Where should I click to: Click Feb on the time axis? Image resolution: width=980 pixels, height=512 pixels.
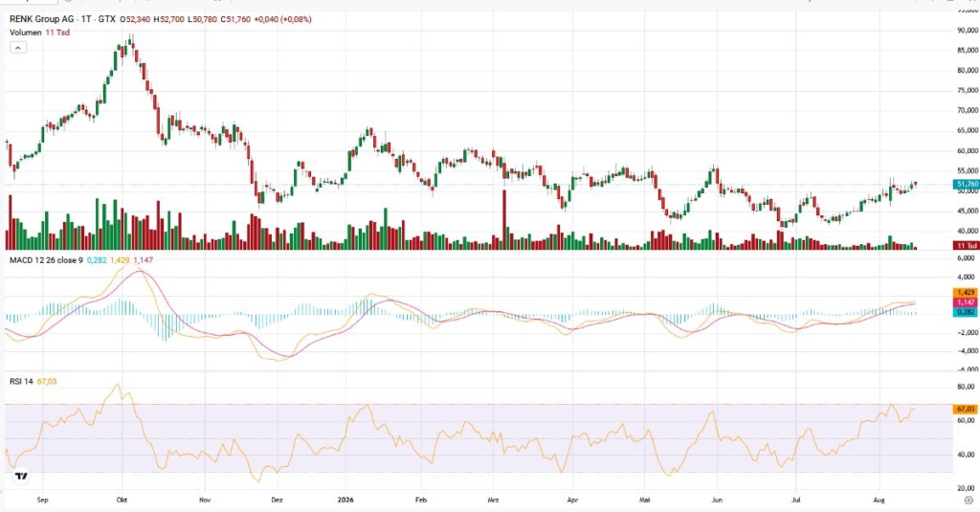click(421, 501)
